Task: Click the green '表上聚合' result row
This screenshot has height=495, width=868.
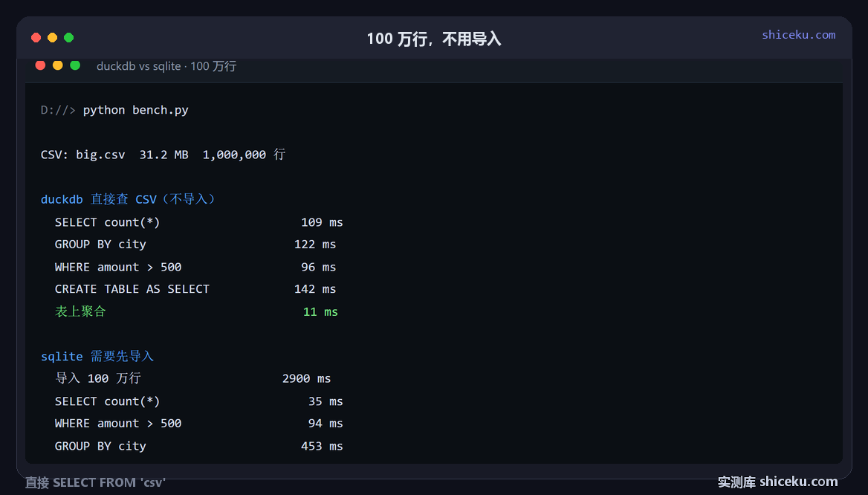Action: pos(196,311)
